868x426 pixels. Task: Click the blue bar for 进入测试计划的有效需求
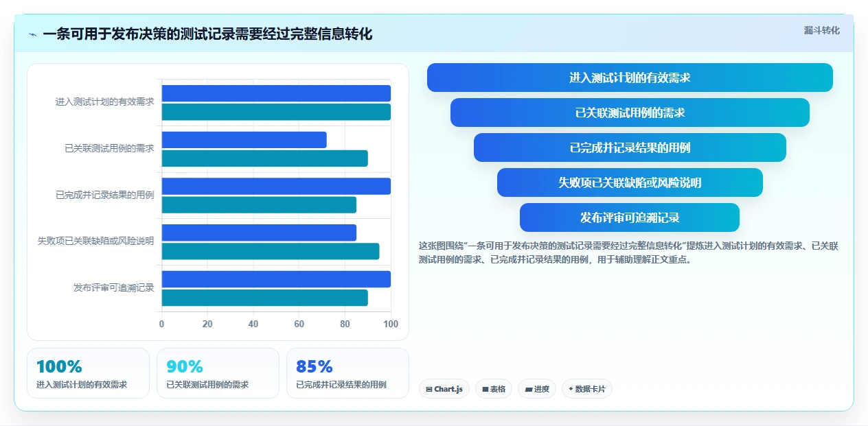[276, 93]
